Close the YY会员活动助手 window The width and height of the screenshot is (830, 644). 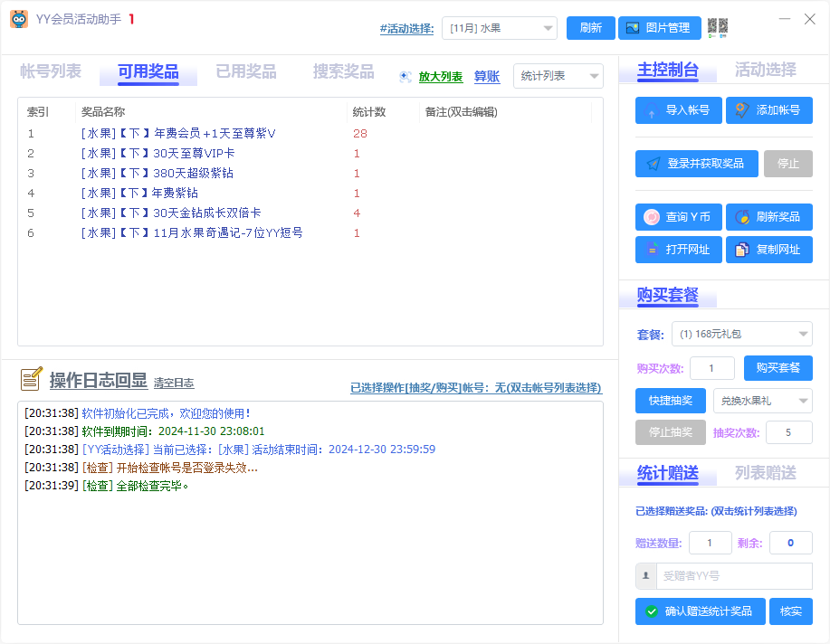click(810, 19)
